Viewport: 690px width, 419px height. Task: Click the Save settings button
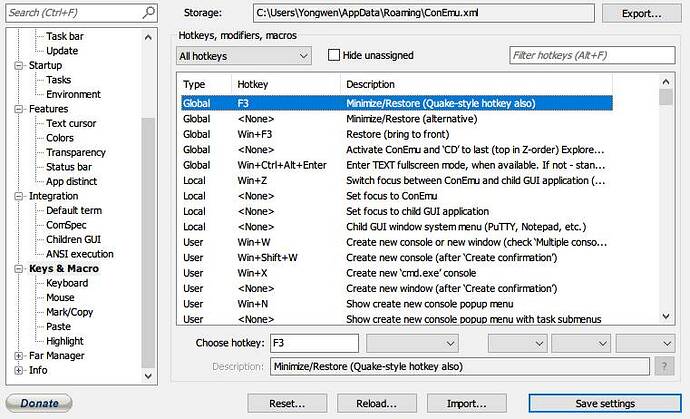tap(604, 403)
